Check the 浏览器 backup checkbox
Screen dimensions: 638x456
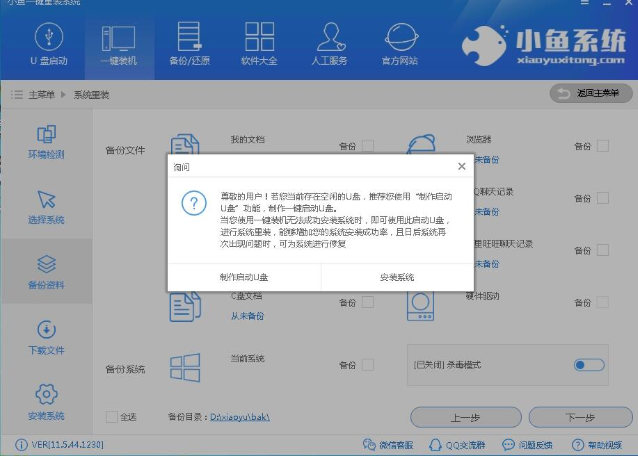[603, 146]
